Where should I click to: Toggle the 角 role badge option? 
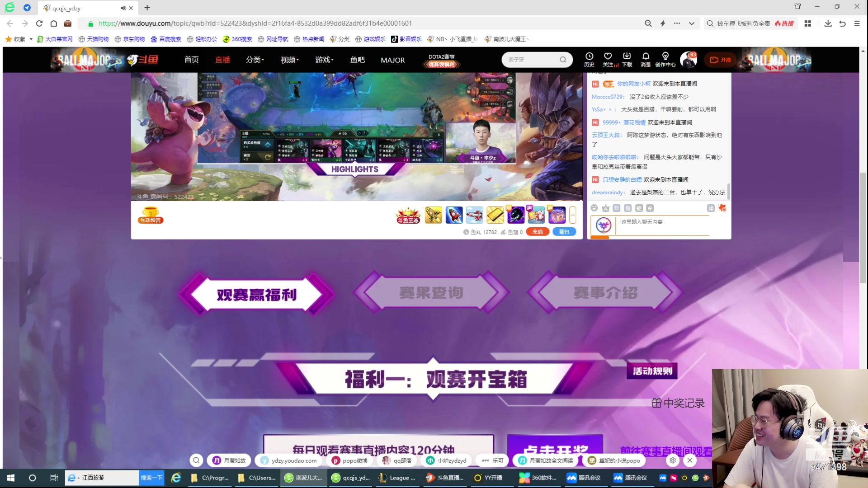627,208
